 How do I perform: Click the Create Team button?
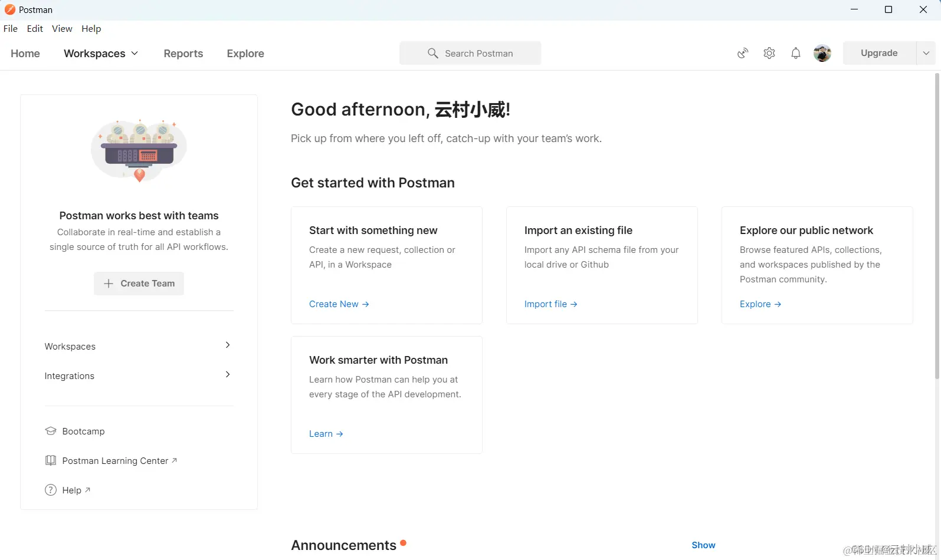[x=139, y=284]
